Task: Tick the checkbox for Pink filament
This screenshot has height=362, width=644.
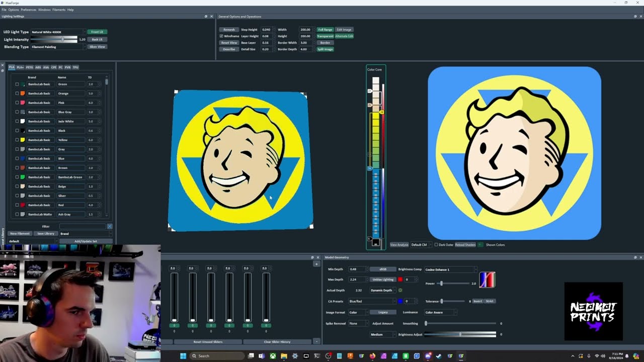Action: pyautogui.click(x=17, y=103)
